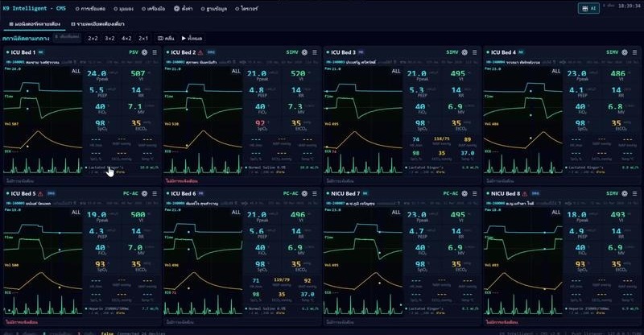This screenshot has width=644, height=335.
Task: Click the Normal Saline infusion row on ICU Bed 2
Action: tap(282, 169)
